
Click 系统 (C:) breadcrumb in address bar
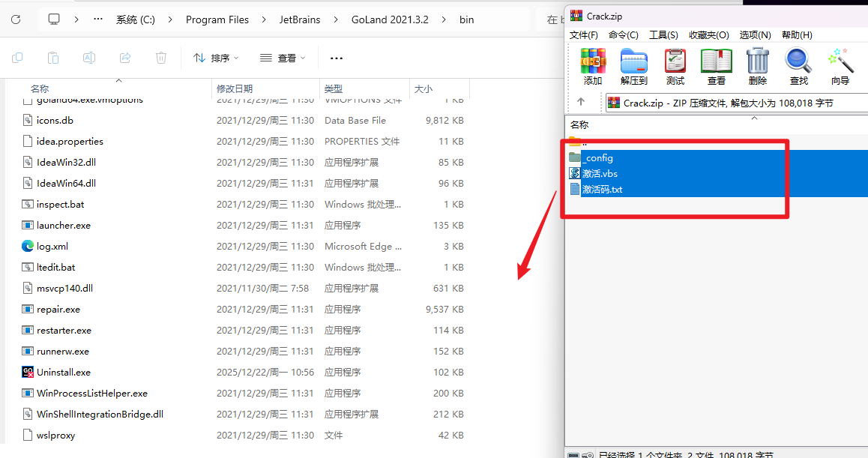[136, 19]
